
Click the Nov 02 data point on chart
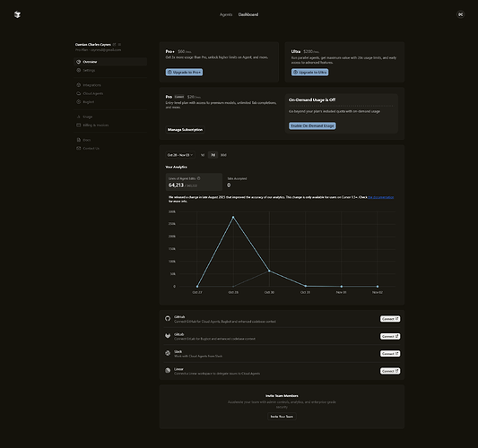(x=378, y=287)
